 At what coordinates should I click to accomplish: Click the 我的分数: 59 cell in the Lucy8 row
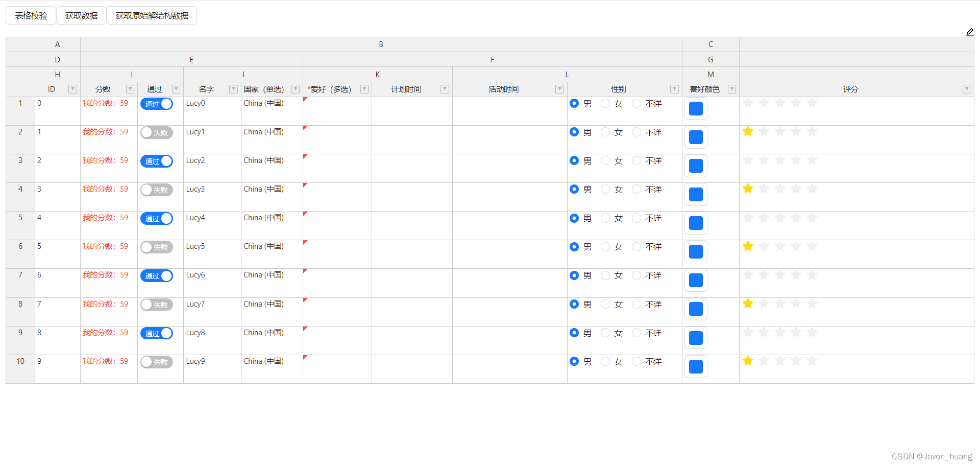pyautogui.click(x=109, y=340)
